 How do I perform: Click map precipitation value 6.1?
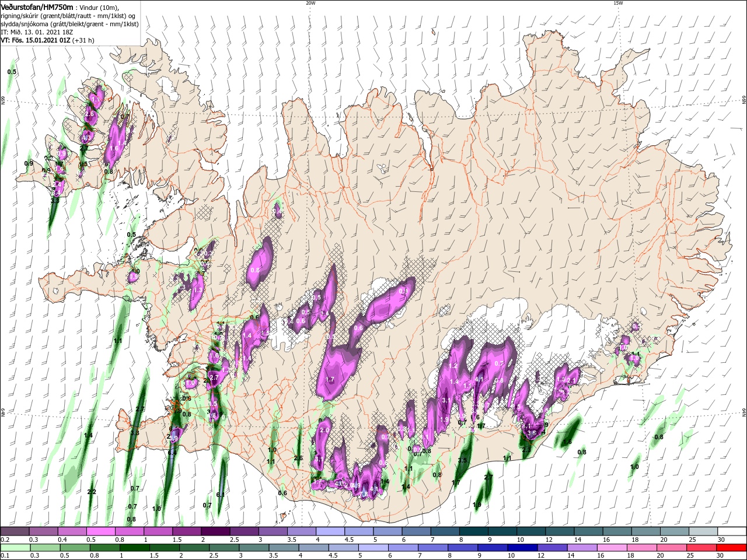(x=221, y=495)
